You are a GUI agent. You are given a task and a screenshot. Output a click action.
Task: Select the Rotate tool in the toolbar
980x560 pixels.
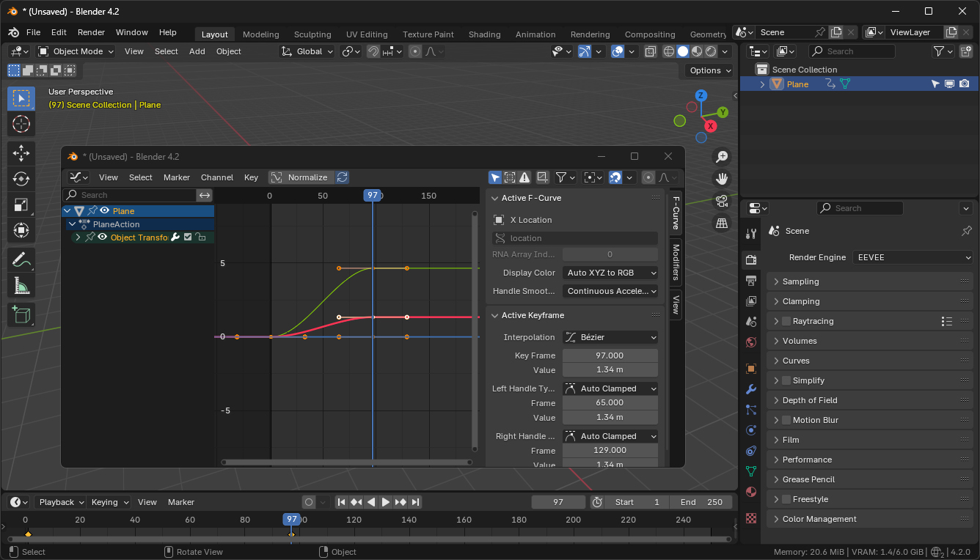[21, 179]
